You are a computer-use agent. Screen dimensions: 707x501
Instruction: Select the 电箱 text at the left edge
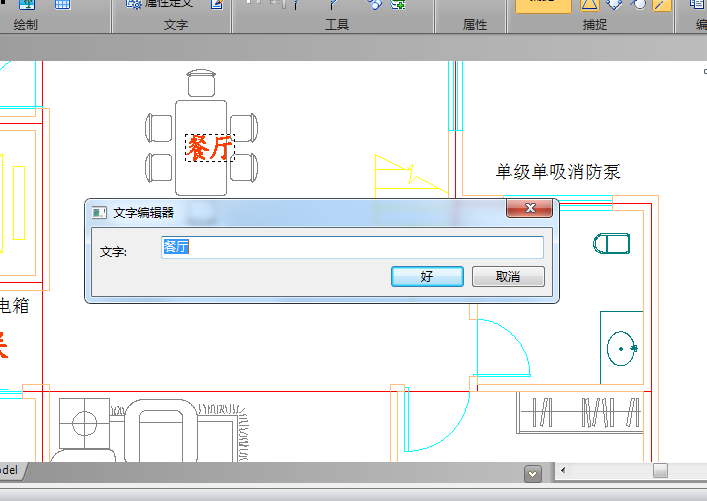click(14, 306)
